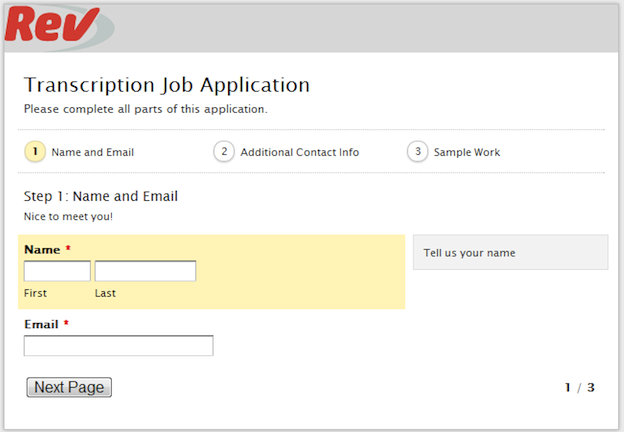Select step 2 circle icon
Viewport: 624px width, 432px height.
point(224,152)
